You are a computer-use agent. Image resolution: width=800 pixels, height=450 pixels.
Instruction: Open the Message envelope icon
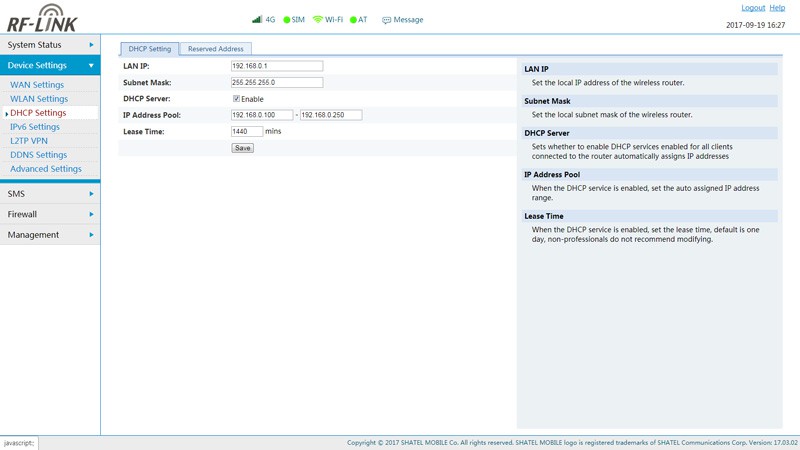pyautogui.click(x=387, y=20)
